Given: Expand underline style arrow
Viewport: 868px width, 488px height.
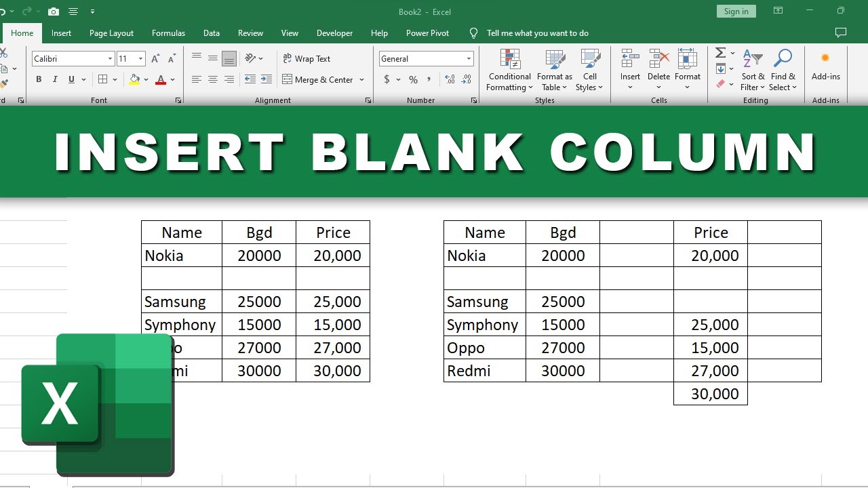Looking at the screenshot, I should (84, 80).
